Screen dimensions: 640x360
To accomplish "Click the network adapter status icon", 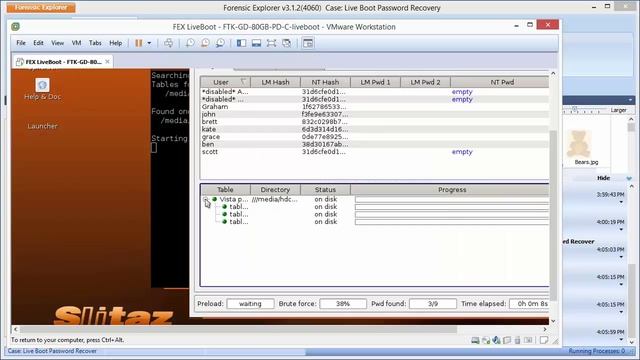I will coord(496,340).
